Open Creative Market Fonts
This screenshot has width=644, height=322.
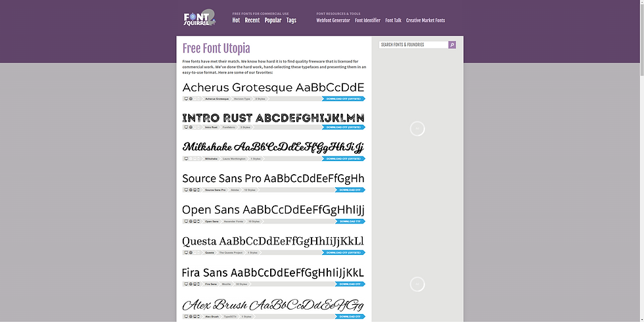[426, 20]
